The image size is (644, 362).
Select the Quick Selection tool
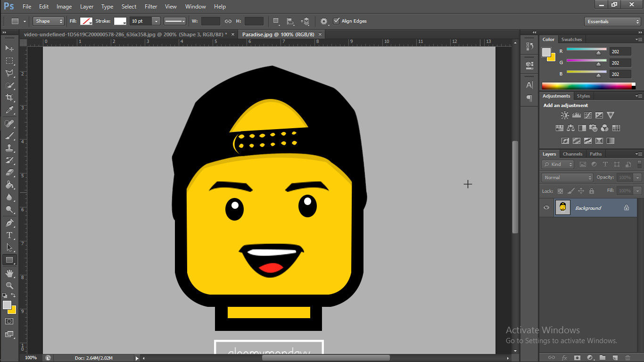[9, 85]
